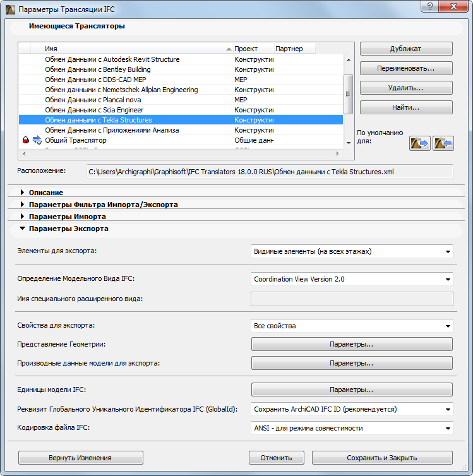
Task: Select Обмен данными с Nemetschek Allplan Engineering
Action: tap(181, 90)
